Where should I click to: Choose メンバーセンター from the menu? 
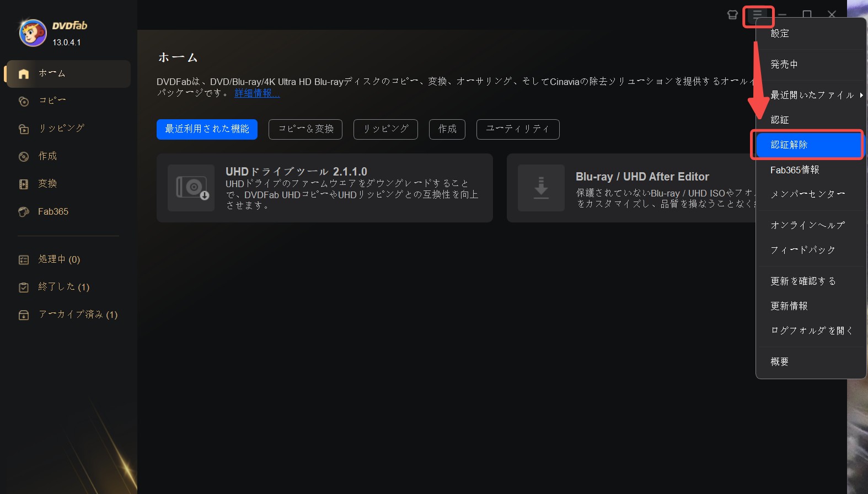(x=811, y=194)
